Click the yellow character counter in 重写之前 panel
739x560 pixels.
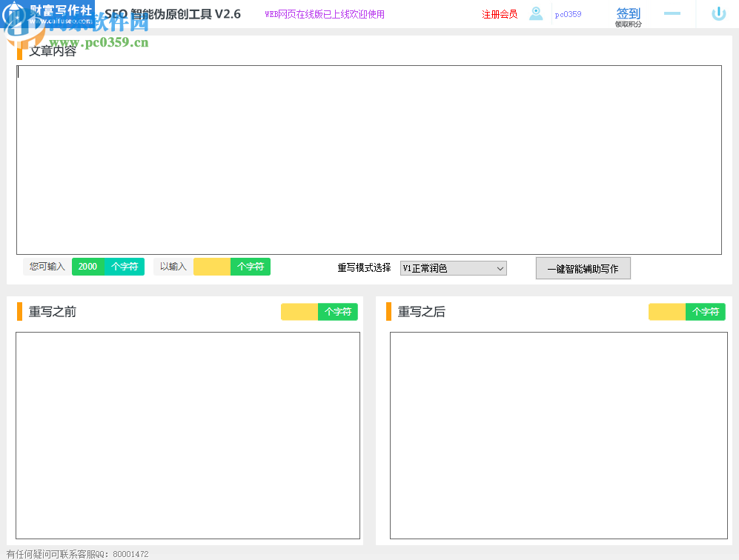click(299, 312)
